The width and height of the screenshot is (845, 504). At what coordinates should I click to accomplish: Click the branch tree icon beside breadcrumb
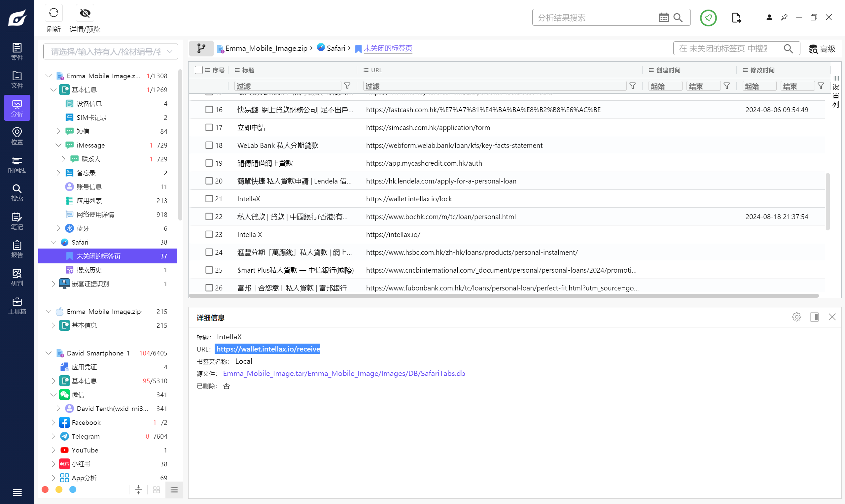point(201,48)
